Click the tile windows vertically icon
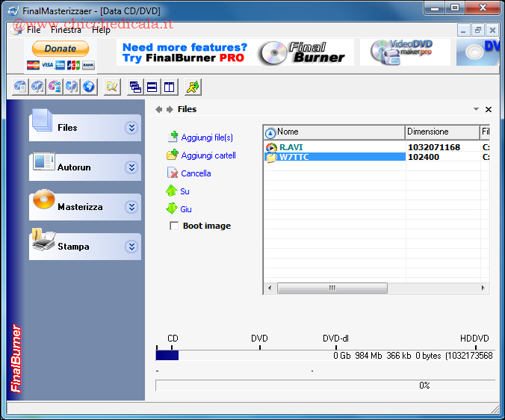Image resolution: width=505 pixels, height=420 pixels. pyautogui.click(x=169, y=87)
